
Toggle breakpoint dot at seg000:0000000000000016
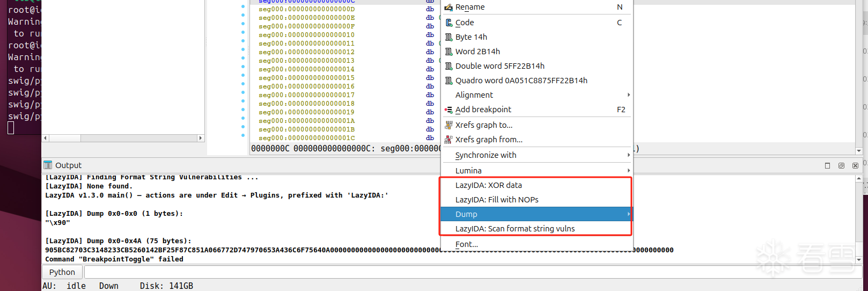[x=243, y=84]
